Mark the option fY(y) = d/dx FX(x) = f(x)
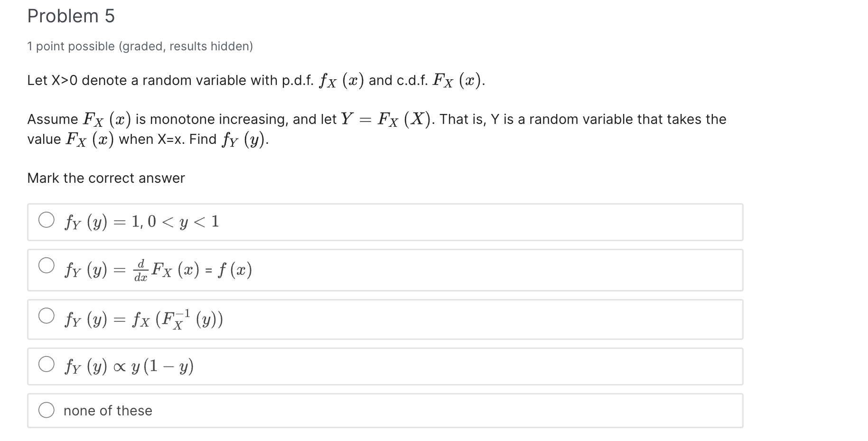This screenshot has width=868, height=441. point(47,266)
